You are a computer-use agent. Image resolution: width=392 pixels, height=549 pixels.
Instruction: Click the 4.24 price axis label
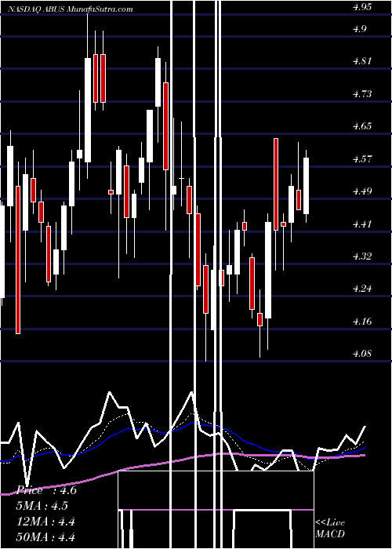pyautogui.click(x=363, y=289)
